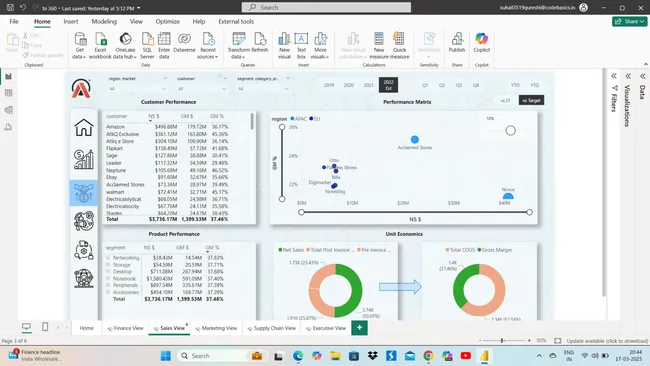Click Update available download link
Viewport: 650px width, 366px height.
pyautogui.click(x=607, y=341)
